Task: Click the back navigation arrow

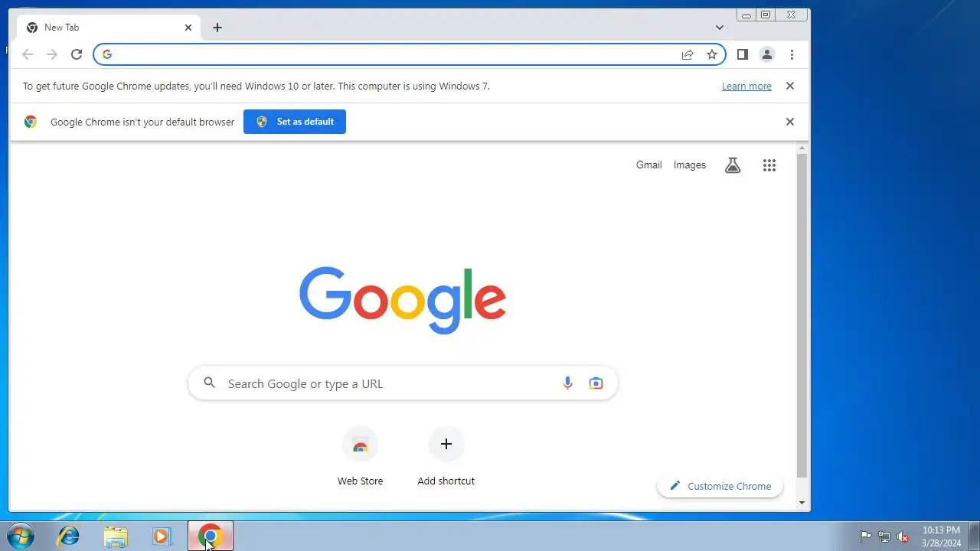Action: click(x=28, y=54)
